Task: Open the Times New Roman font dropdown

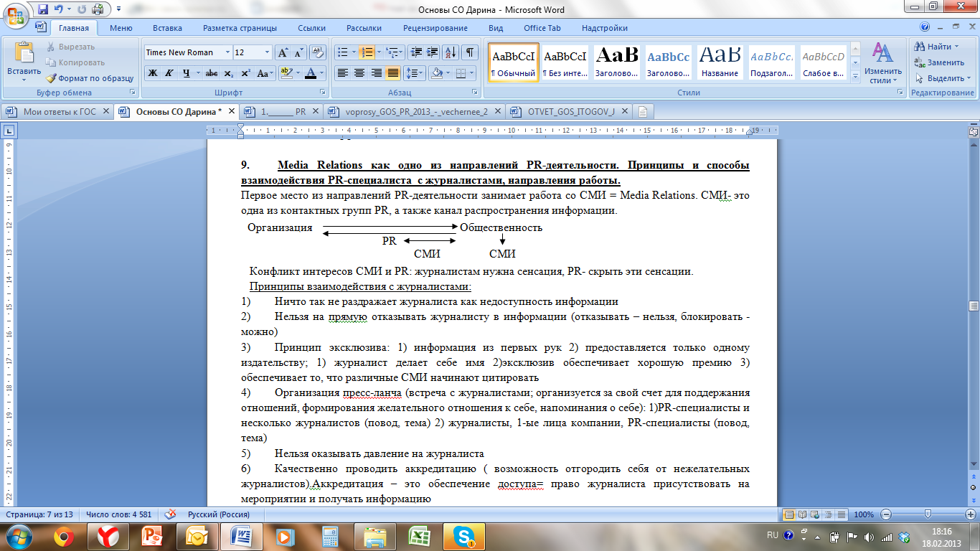Action: pyautogui.click(x=228, y=52)
